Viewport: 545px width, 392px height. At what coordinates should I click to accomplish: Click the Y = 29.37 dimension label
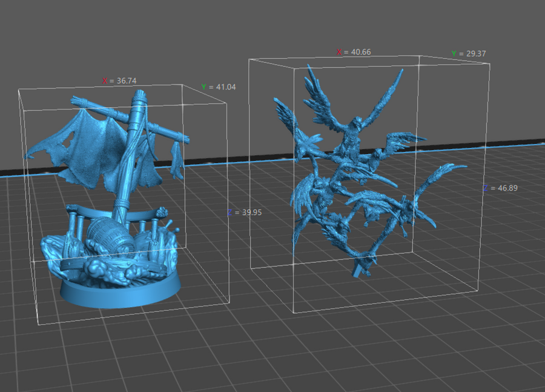tap(469, 54)
